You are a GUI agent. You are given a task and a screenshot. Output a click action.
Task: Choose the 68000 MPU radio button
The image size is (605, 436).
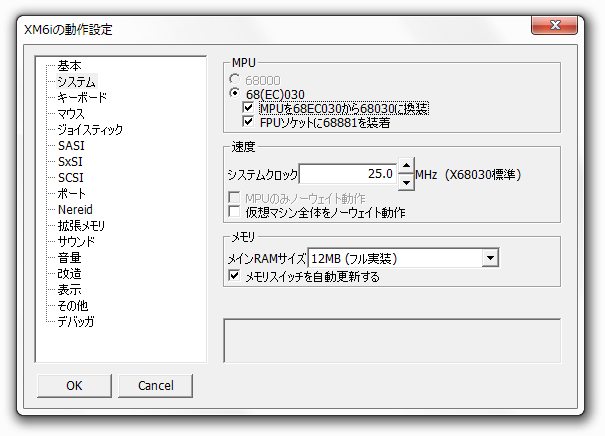pos(234,79)
